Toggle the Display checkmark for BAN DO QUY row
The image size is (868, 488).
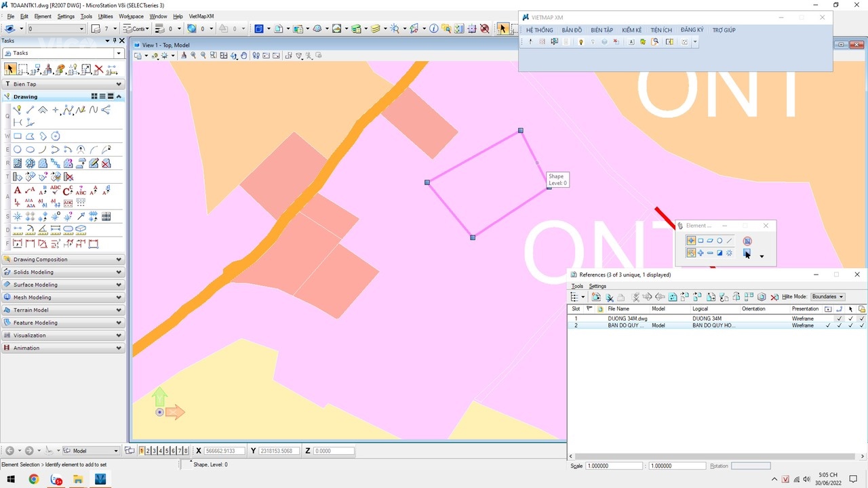[827, 325]
